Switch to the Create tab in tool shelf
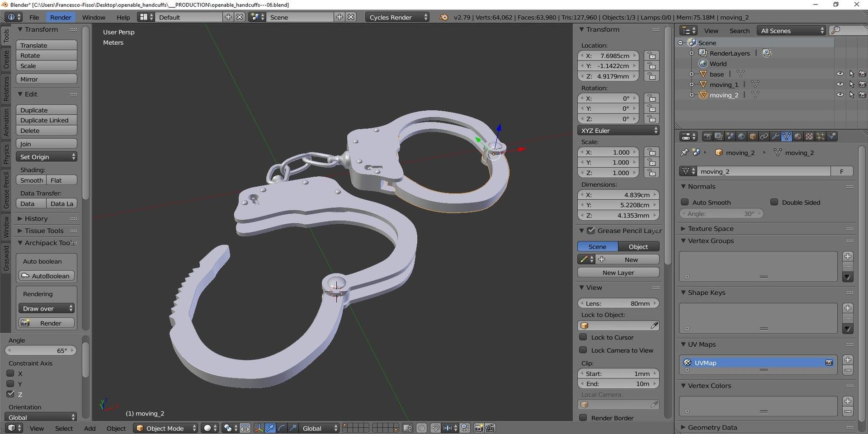Screen dimensions: 868x434 tap(6, 59)
